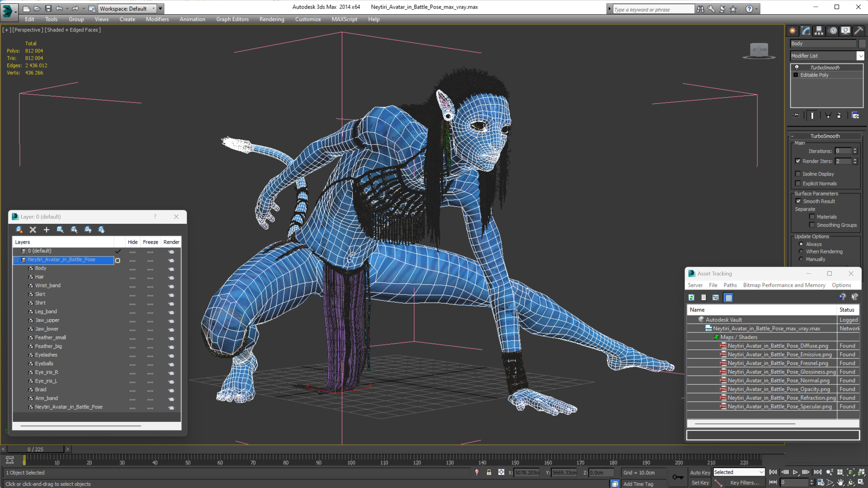Click the Redo arrow icon
Viewport: 868px width, 488px height.
click(x=75, y=9)
